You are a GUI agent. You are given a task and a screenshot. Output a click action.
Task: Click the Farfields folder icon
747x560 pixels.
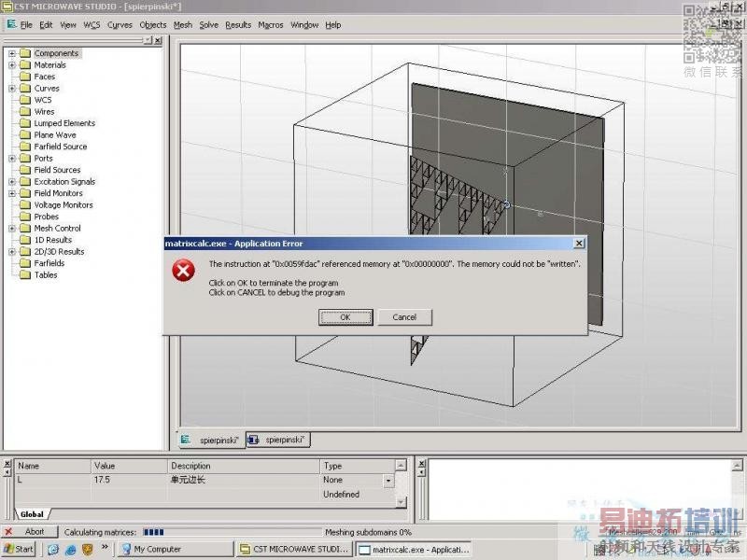(25, 263)
